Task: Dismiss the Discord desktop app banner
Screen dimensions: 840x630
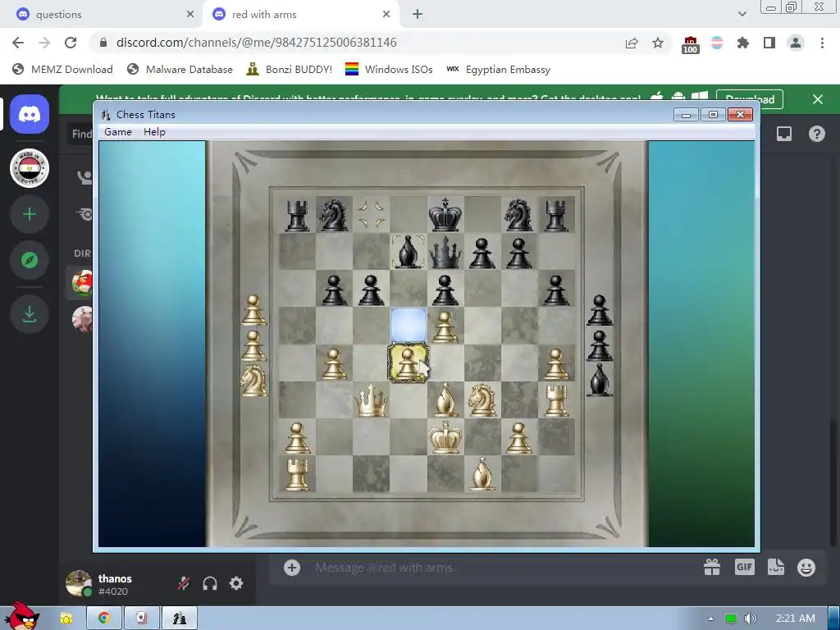Action: click(x=818, y=99)
